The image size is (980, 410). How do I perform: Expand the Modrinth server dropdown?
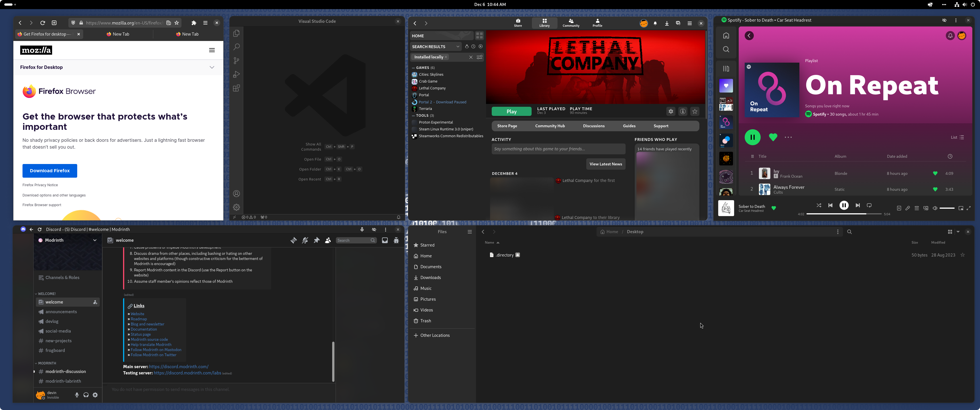point(95,240)
